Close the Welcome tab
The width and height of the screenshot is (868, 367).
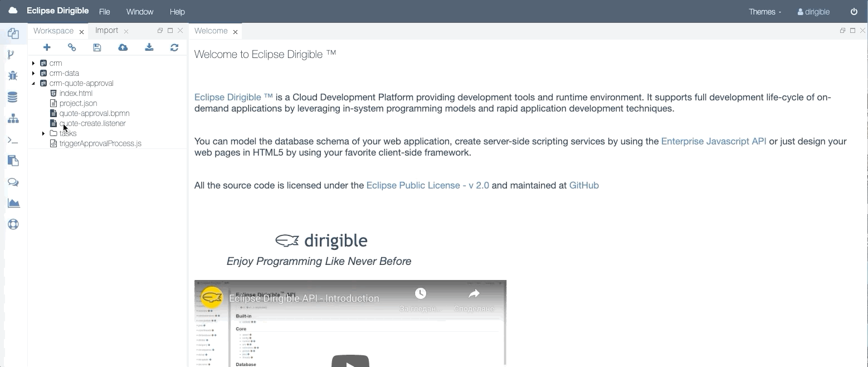coord(235,32)
